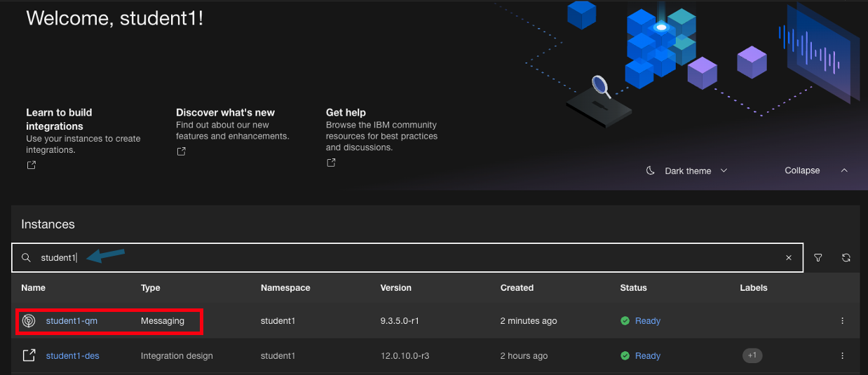The width and height of the screenshot is (868, 375).
Task: Open the student1-des instance link
Action: pyautogui.click(x=72, y=355)
